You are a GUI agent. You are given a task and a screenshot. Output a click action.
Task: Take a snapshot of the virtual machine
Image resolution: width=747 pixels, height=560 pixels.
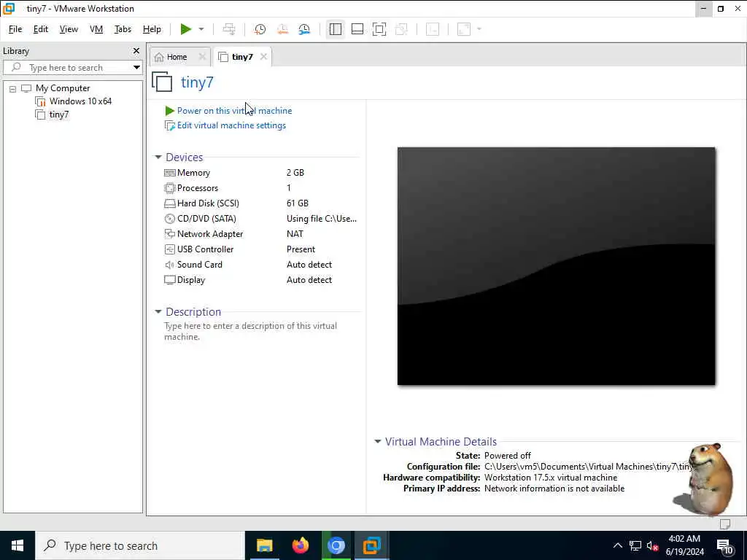coord(260,29)
